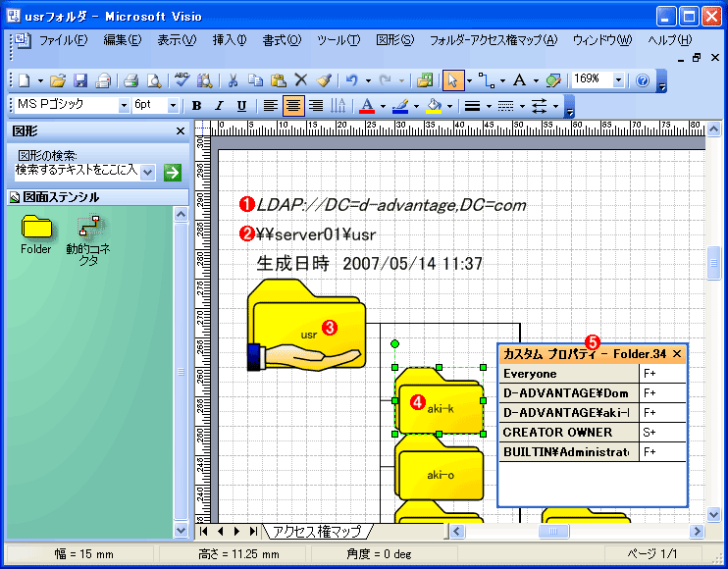Click the Copy icon
Image resolution: width=728 pixels, height=569 pixels.
coord(255,80)
